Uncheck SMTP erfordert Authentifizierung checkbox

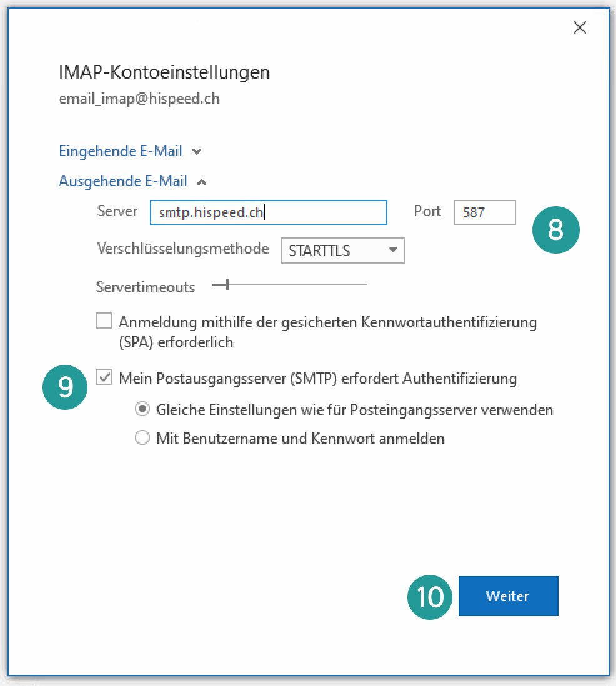point(104,377)
